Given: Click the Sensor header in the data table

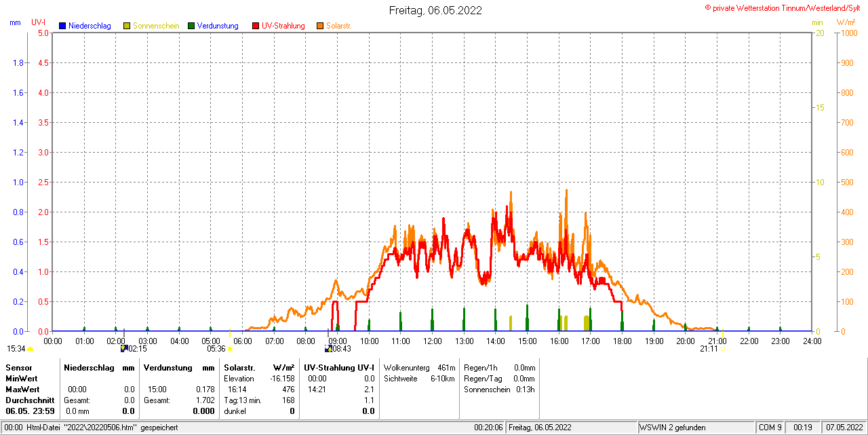Looking at the screenshot, I should pos(18,368).
